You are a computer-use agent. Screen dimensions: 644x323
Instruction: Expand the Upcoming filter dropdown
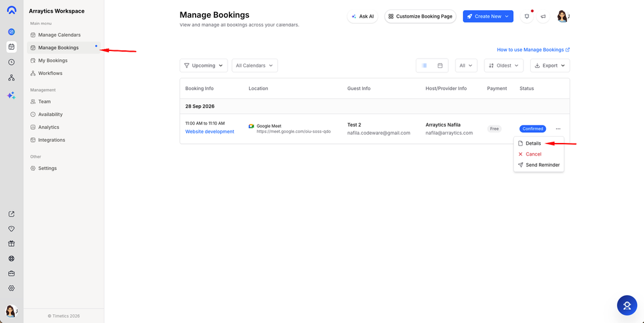coord(204,65)
